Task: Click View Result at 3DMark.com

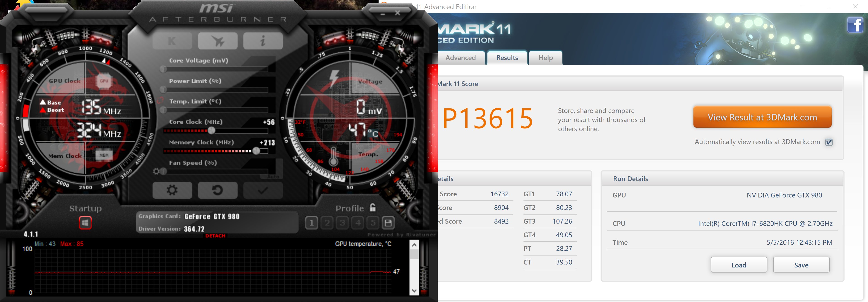Action: [x=762, y=117]
